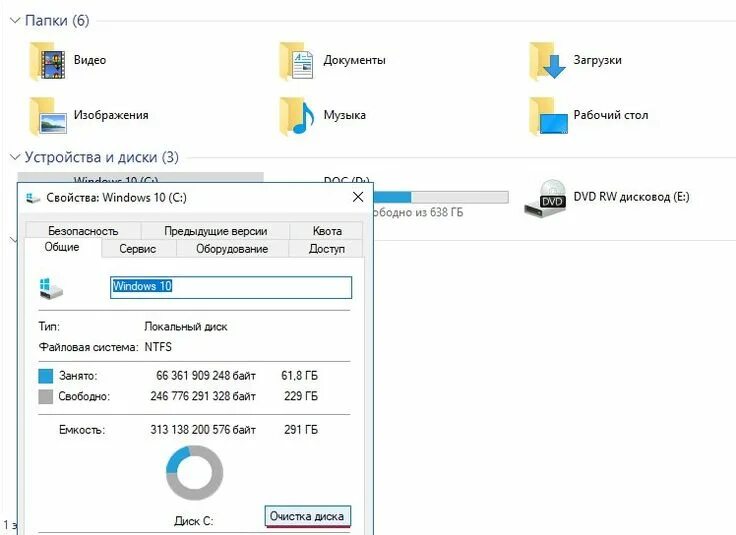Image resolution: width=736 pixels, height=535 pixels.
Task: Open the Загрузки folder icon
Action: click(547, 61)
